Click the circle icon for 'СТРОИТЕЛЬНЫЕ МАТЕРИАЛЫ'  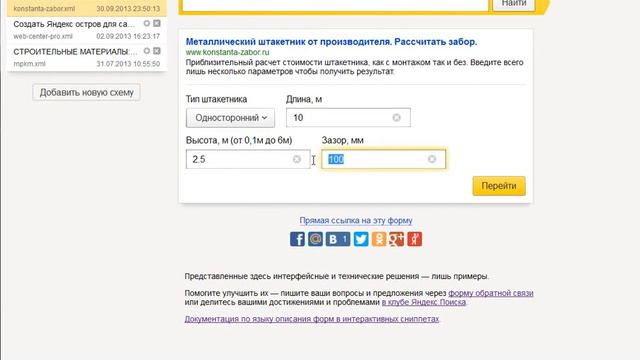(147, 51)
